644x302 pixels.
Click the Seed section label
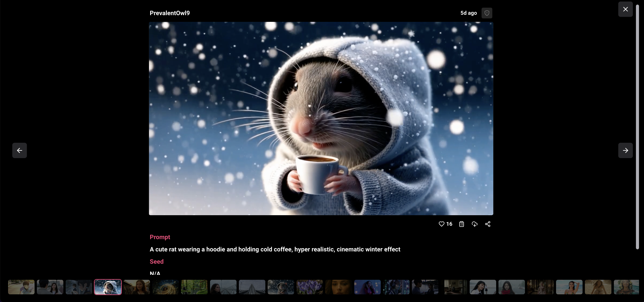click(x=156, y=262)
